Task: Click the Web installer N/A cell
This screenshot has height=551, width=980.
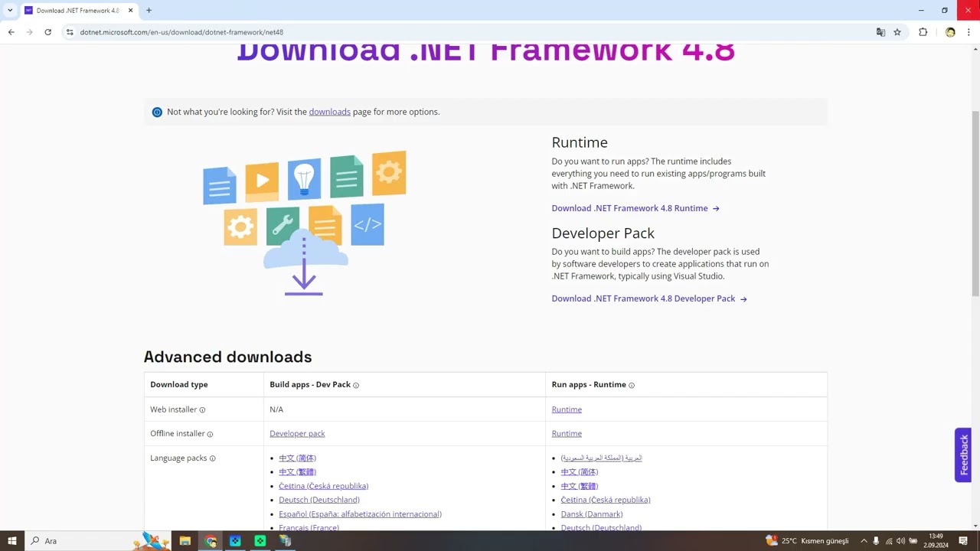Action: click(404, 409)
